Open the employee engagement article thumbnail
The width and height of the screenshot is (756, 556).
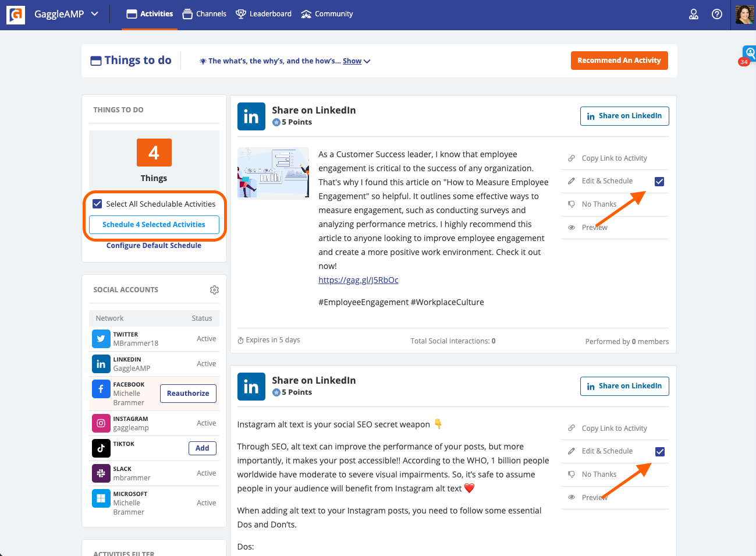pyautogui.click(x=274, y=173)
